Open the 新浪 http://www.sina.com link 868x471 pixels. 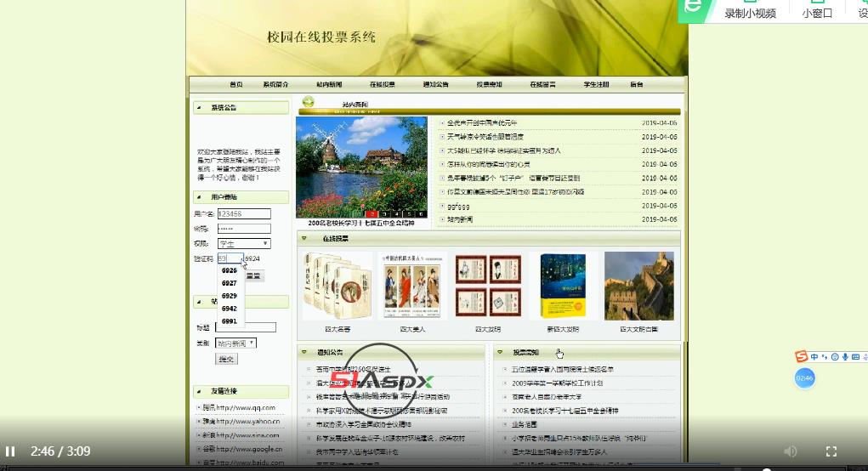point(241,435)
